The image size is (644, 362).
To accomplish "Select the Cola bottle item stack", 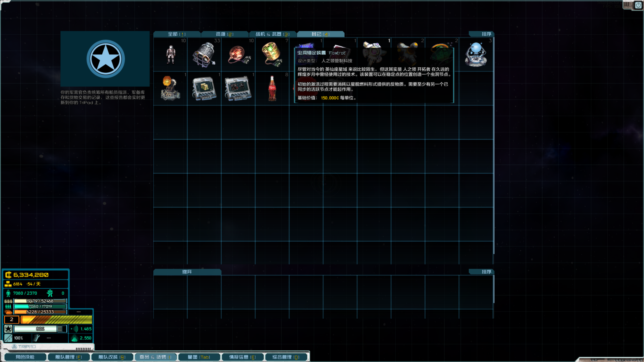I will (x=272, y=88).
